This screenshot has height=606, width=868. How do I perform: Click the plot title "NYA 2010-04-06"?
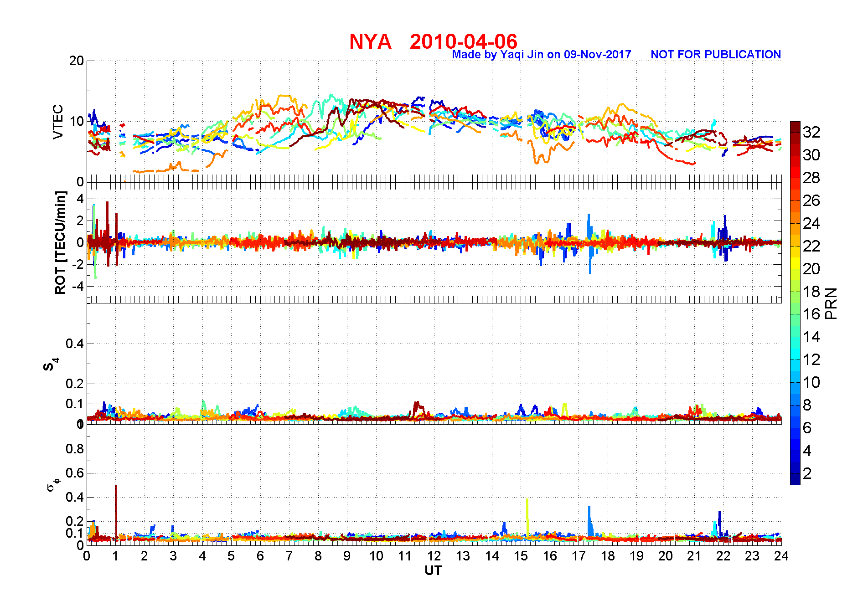[433, 41]
